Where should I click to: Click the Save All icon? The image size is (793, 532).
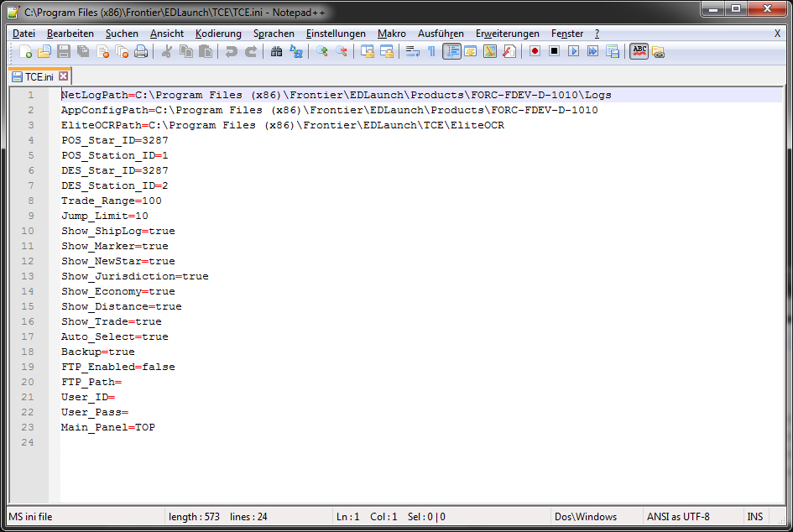click(x=83, y=51)
